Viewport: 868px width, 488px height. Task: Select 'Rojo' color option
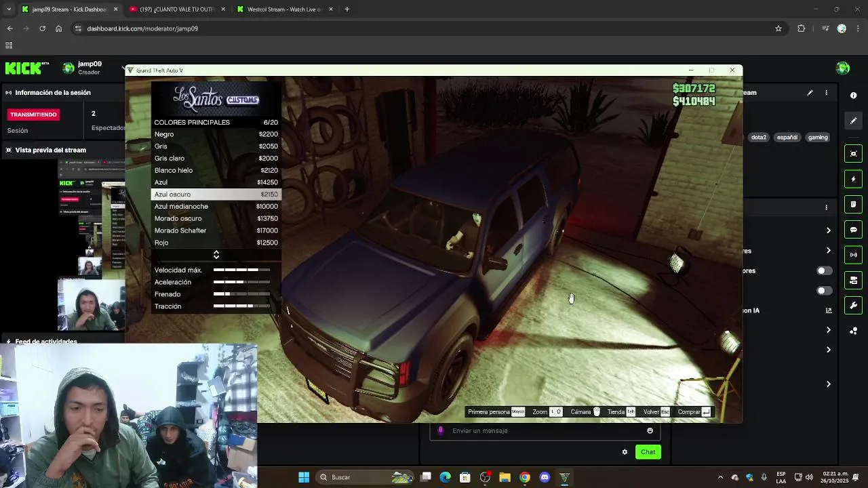216,243
